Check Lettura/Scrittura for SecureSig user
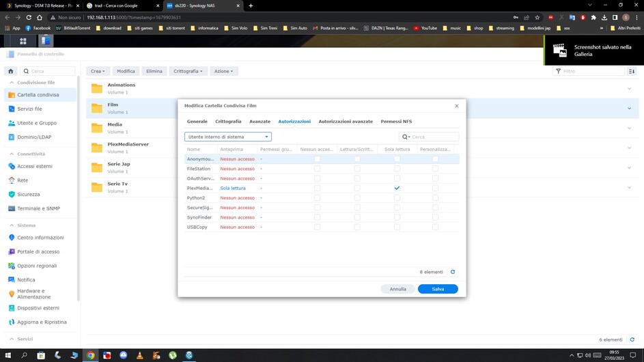The height and width of the screenshot is (362, 644). [x=357, y=208]
